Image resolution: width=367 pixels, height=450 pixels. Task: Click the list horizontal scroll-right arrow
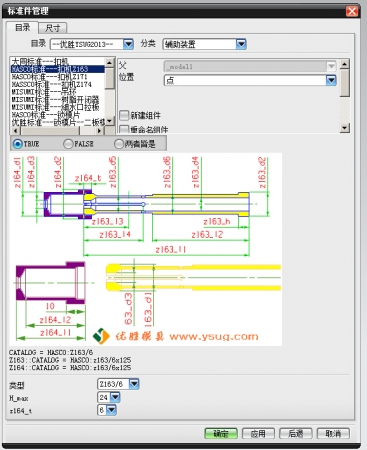pyautogui.click(x=100, y=131)
